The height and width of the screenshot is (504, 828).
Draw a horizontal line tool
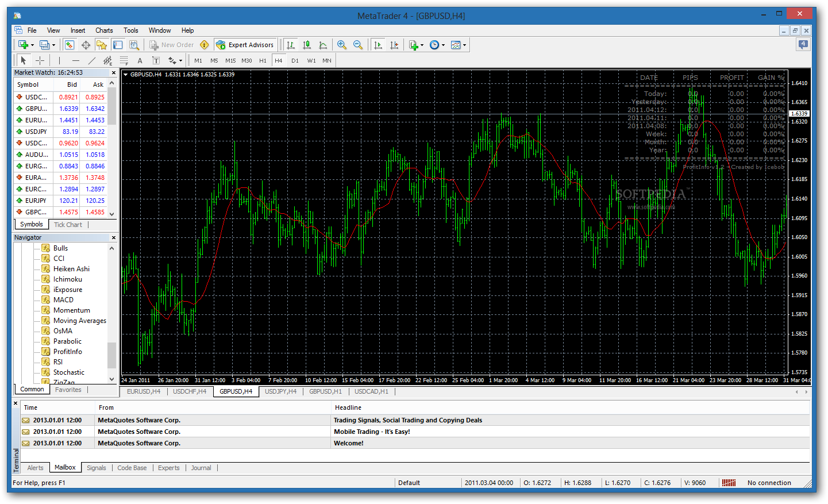click(x=75, y=60)
